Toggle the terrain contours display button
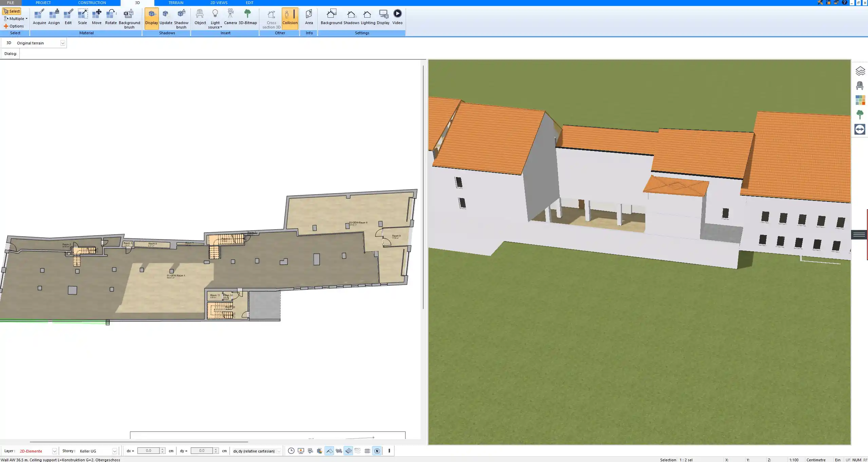Screen dimensions: 868x462 coord(358,451)
